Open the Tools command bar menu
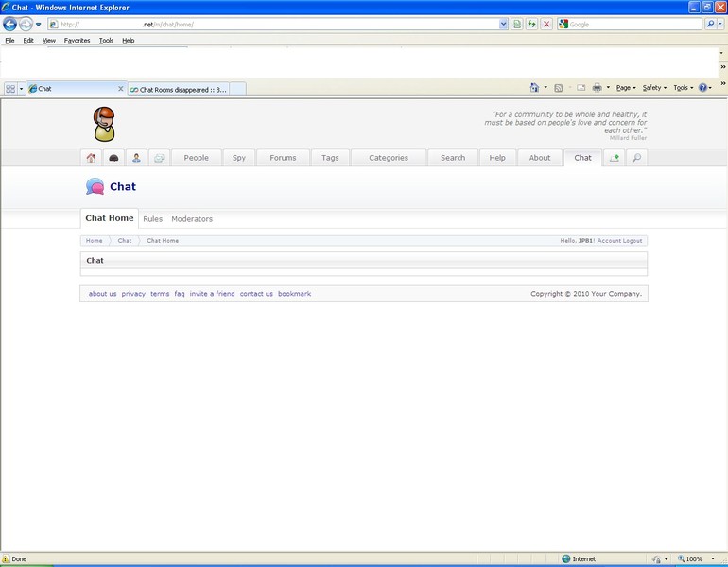Screen dimensions: 728x567 [x=683, y=87]
